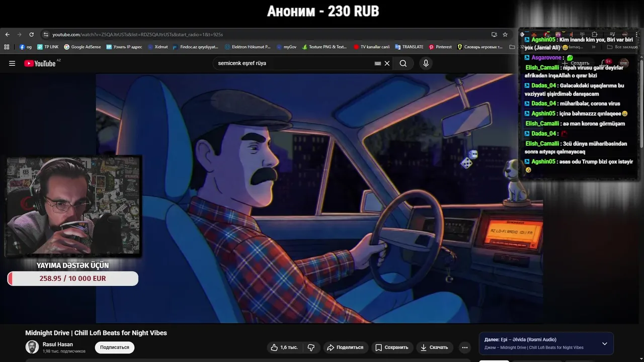644x362 pixels.
Task: Open the Узнать IP адрес bookmark
Action: pos(124,47)
